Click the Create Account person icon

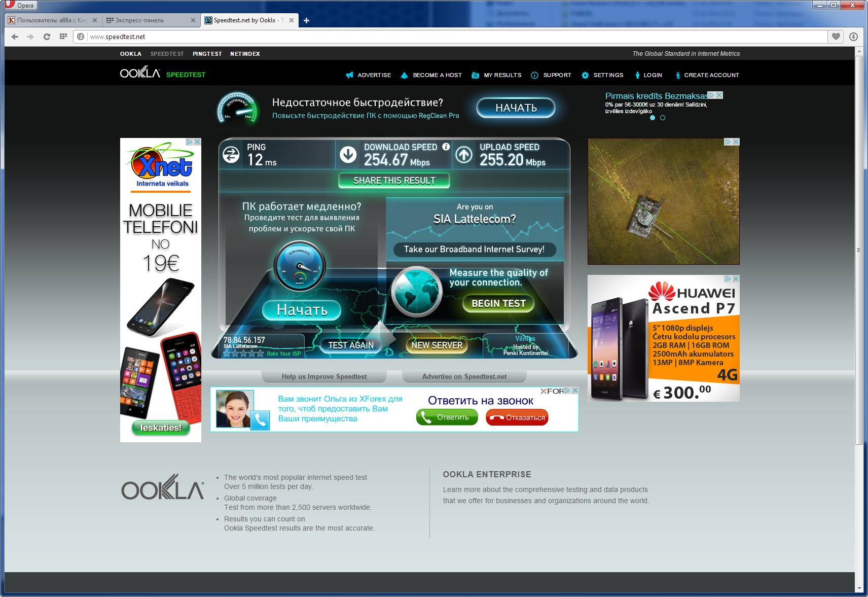678,75
